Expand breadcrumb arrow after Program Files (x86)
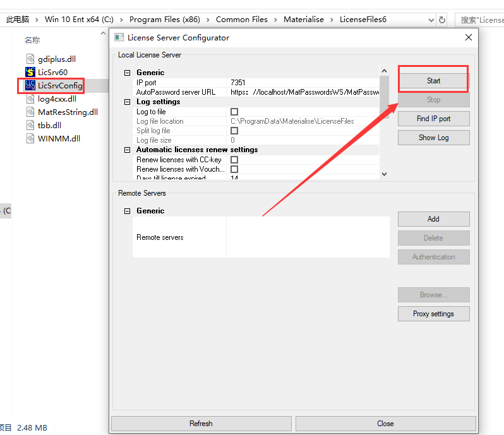The height and width of the screenshot is (435, 504). 208,20
